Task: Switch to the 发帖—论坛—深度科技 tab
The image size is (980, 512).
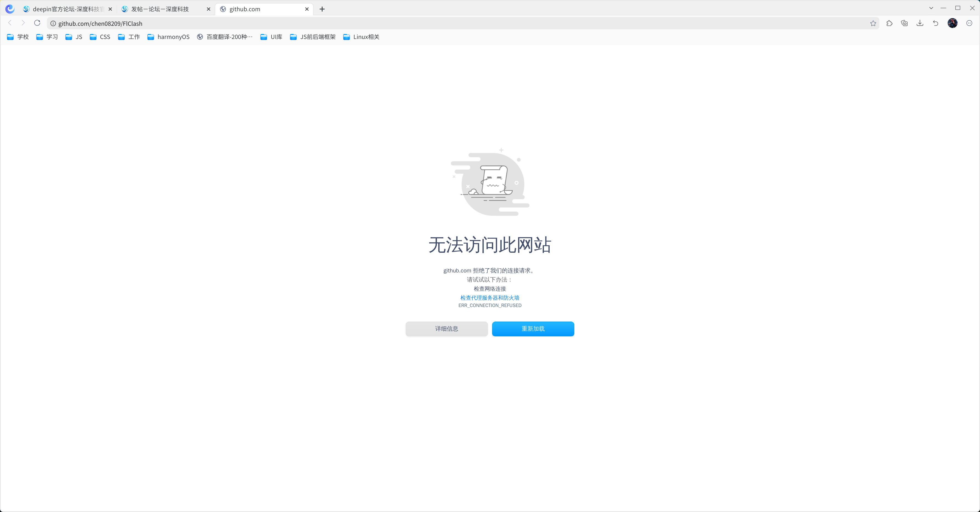Action: click(x=166, y=9)
